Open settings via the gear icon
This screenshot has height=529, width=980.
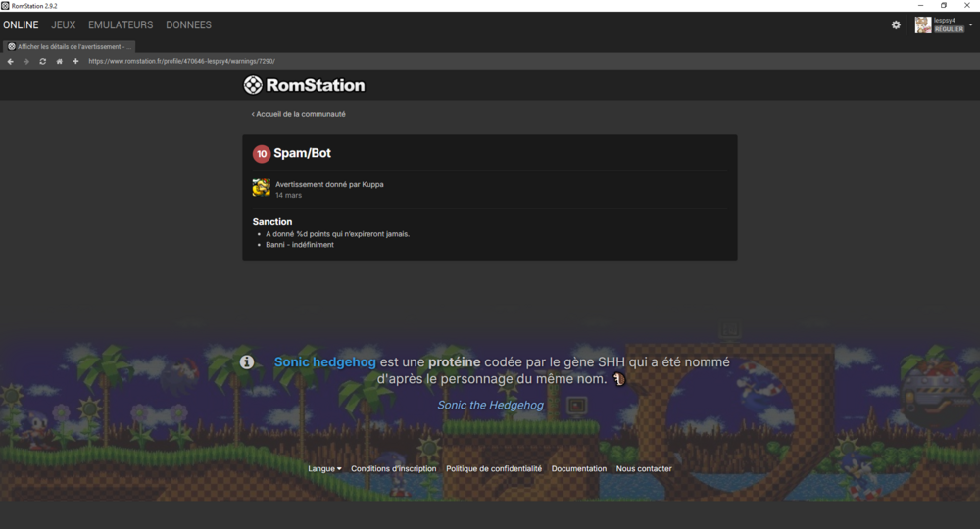pyautogui.click(x=896, y=25)
